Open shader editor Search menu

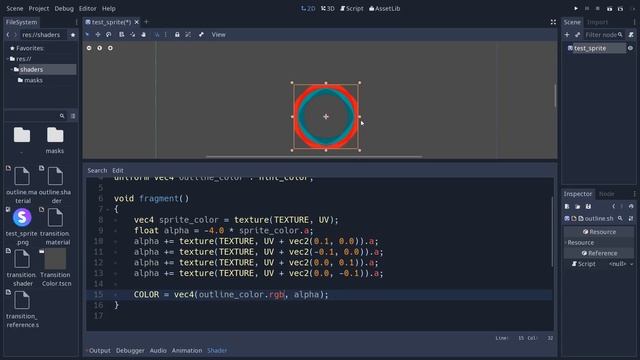[97, 170]
